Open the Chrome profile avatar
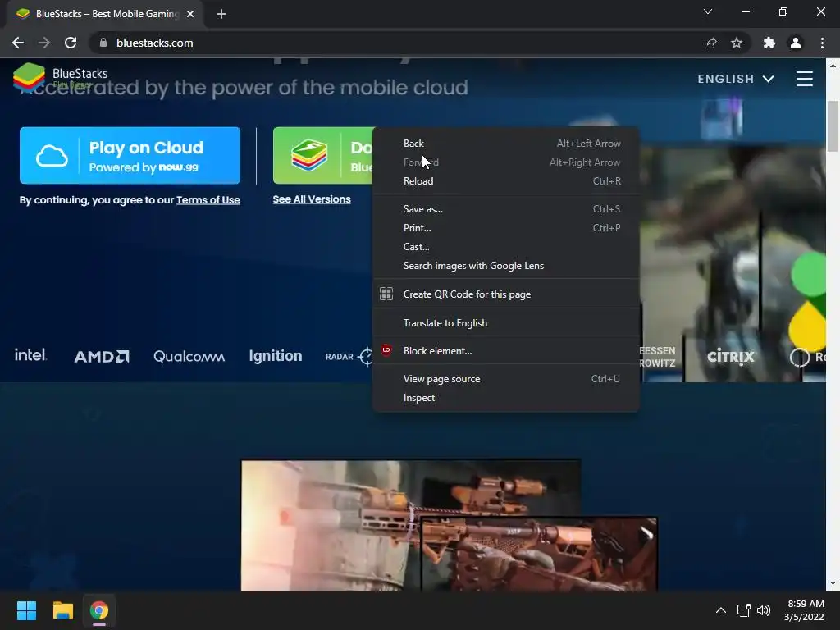Image resolution: width=840 pixels, height=630 pixels. pos(796,43)
